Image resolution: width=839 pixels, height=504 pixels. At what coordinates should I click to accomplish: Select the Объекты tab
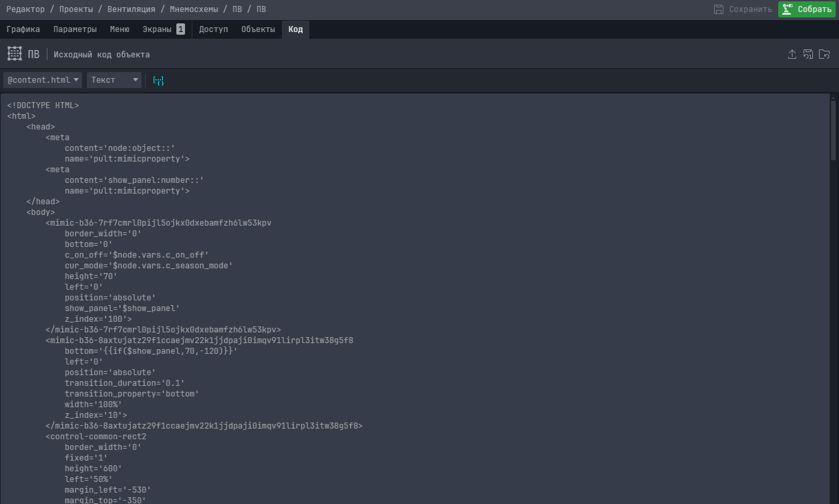tap(258, 29)
